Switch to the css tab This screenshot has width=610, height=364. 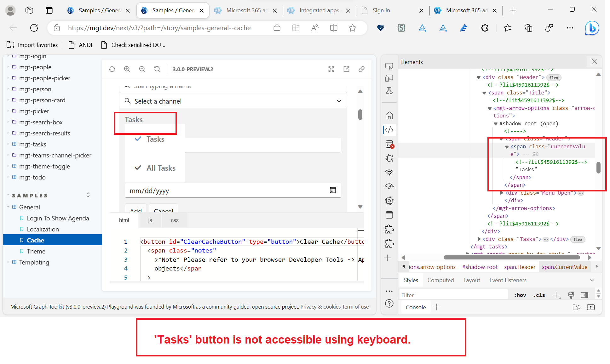click(x=174, y=220)
